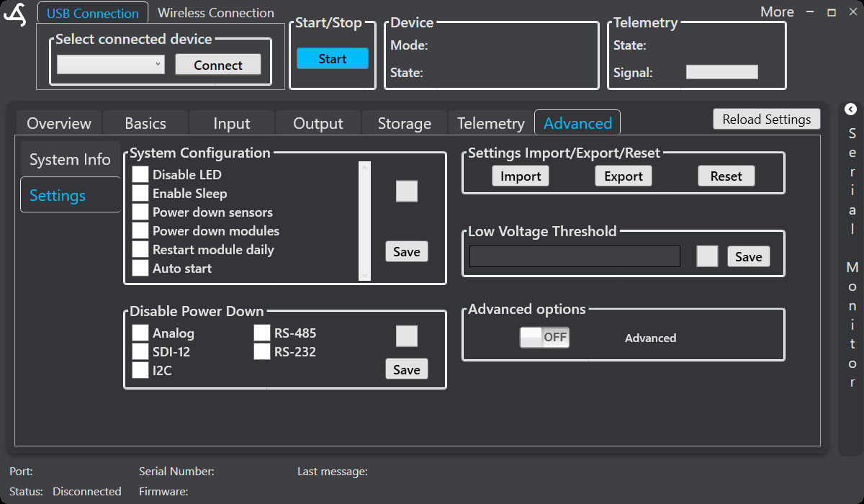Click the Disconnected status text
This screenshot has height=504, width=864.
click(87, 492)
